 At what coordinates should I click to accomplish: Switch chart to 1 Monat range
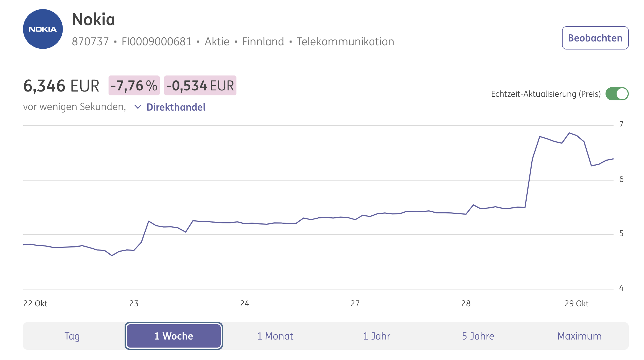275,336
